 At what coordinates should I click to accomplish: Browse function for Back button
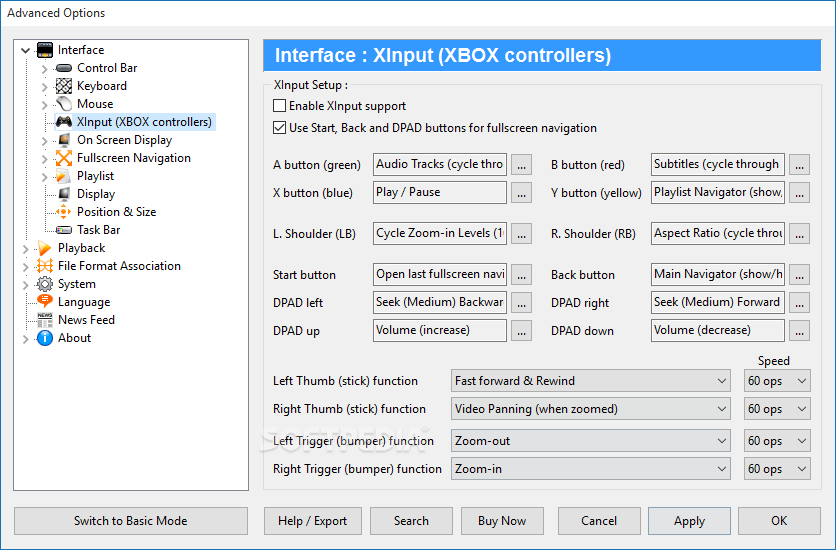[799, 274]
